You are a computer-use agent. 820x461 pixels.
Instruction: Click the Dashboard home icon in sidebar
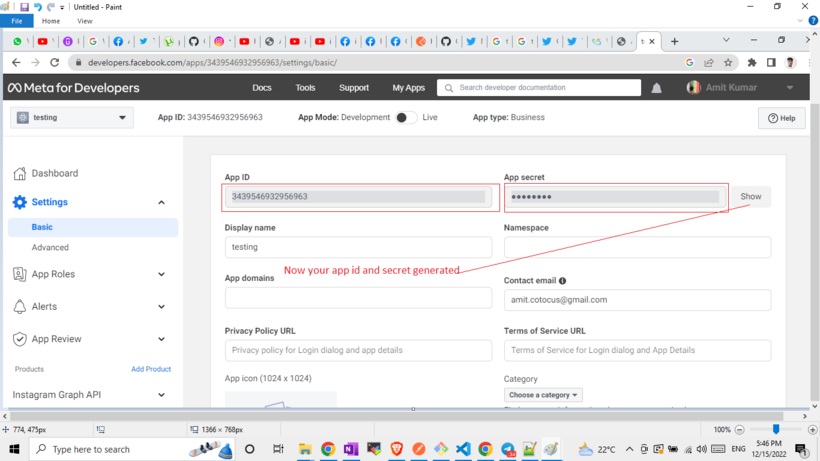[x=20, y=173]
